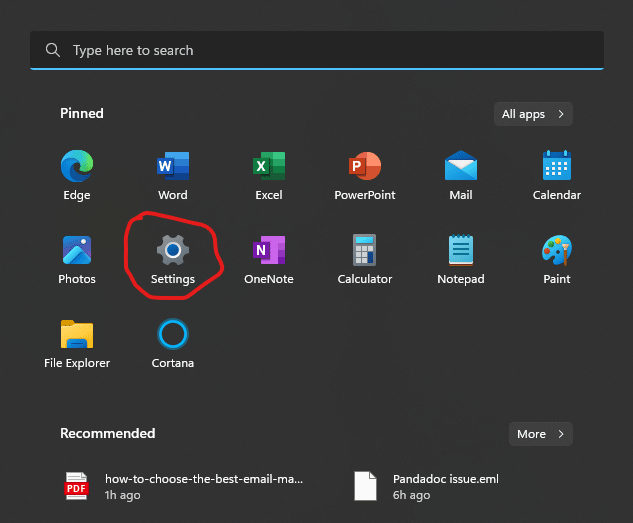Click the '1h ago' timestamp

coord(122,495)
